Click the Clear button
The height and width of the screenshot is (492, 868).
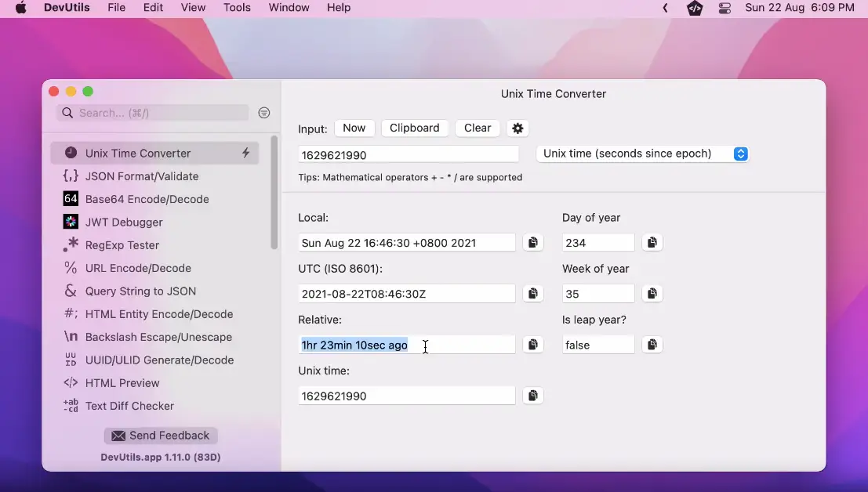(x=478, y=128)
